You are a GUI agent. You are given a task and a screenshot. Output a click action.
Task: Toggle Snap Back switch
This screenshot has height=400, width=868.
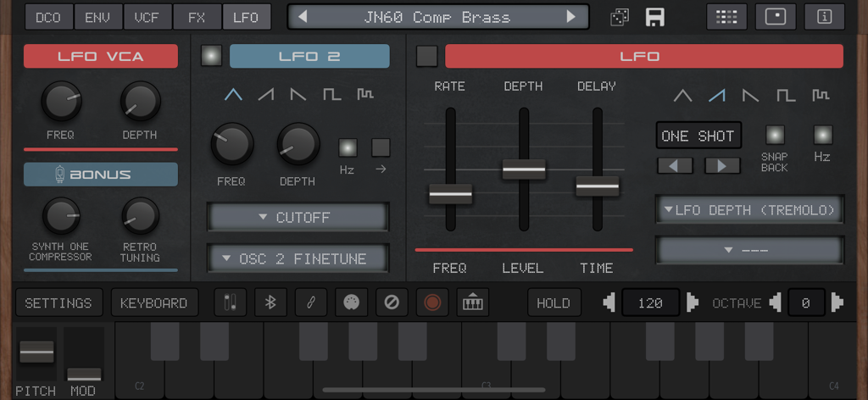click(x=775, y=135)
